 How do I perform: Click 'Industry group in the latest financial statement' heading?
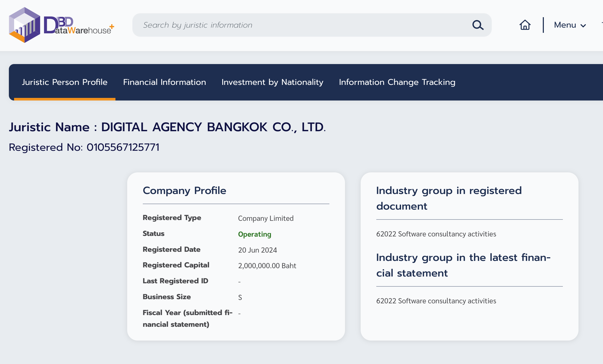tap(463, 265)
